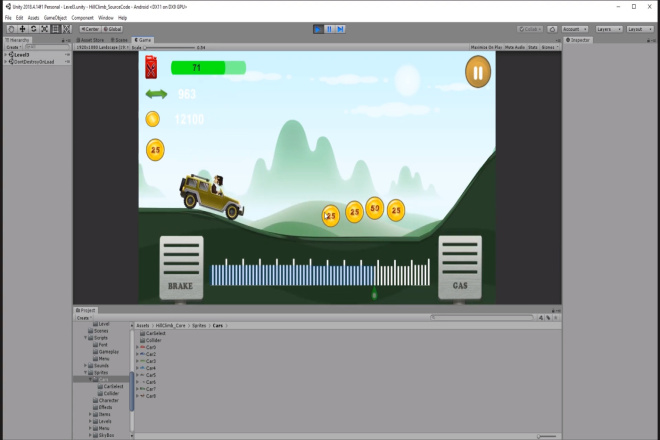Select the Character folder in tree
This screenshot has width=660, height=440.
tap(106, 400)
